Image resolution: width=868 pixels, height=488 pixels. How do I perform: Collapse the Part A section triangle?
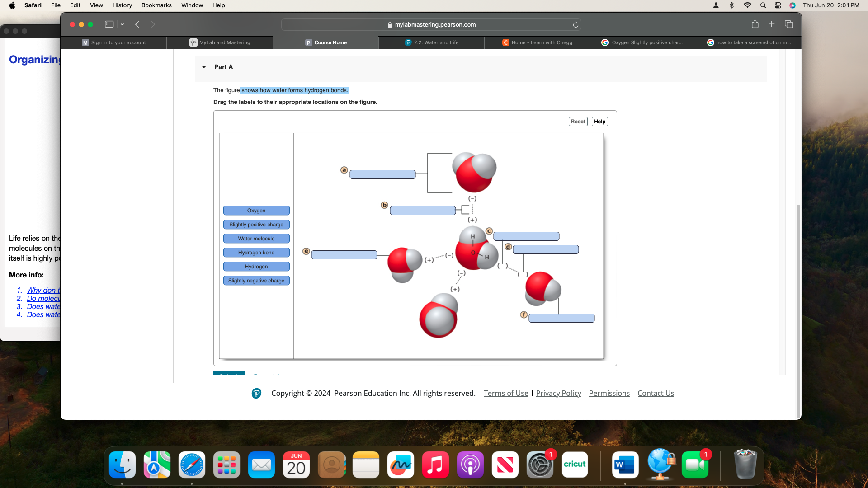click(x=204, y=66)
